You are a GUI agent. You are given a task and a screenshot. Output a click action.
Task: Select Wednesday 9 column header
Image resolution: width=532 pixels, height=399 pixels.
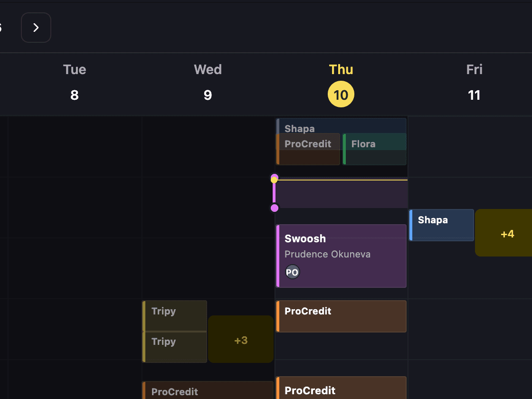(x=208, y=83)
